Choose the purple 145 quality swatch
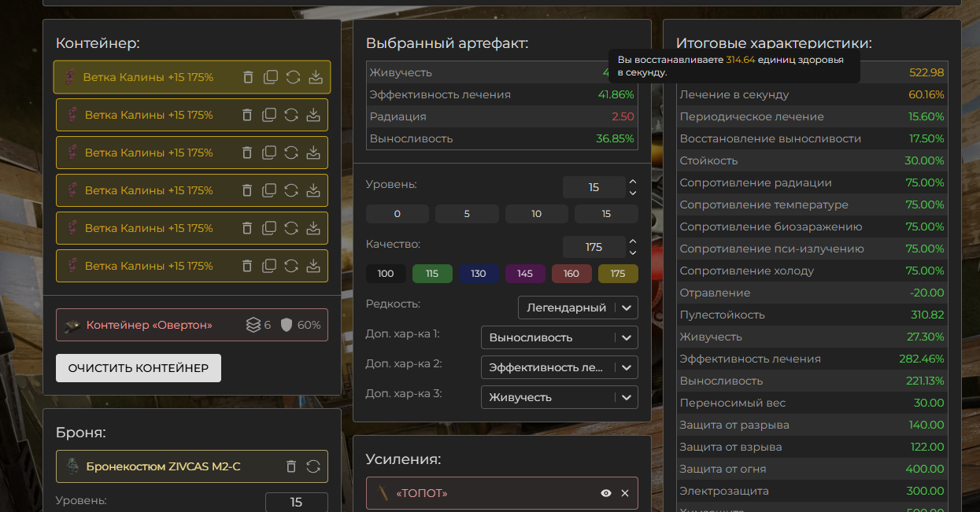Viewport: 980px width, 512px height. pyautogui.click(x=525, y=274)
